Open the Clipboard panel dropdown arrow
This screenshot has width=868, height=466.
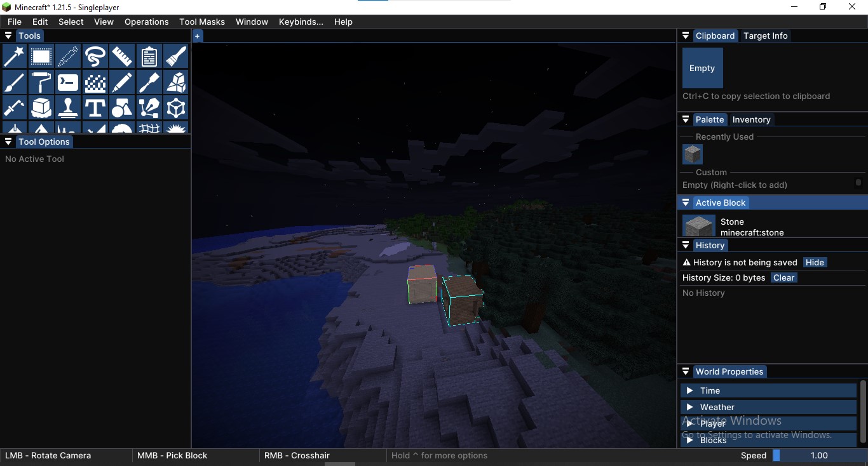coord(686,36)
